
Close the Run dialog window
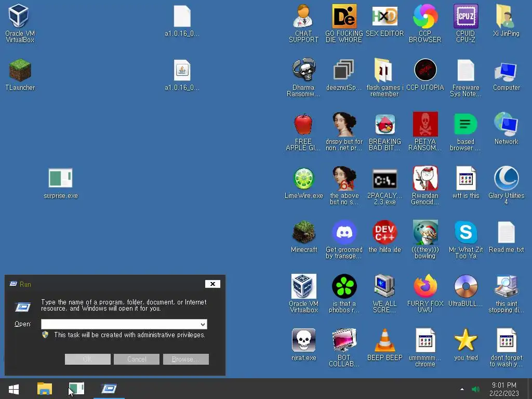212,284
